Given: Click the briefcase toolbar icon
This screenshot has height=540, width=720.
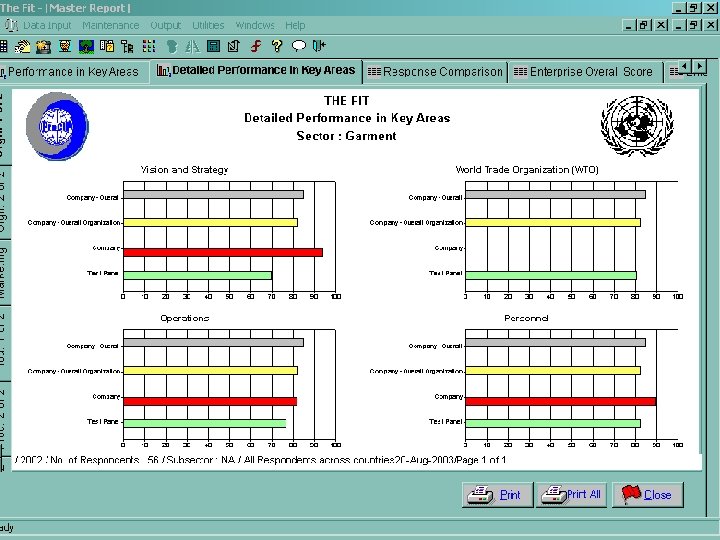Looking at the screenshot, I should click(x=44, y=46).
